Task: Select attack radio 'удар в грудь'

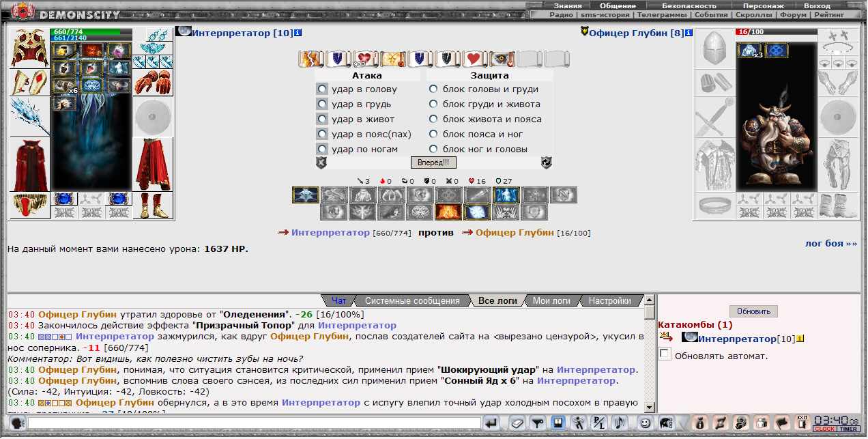Action: pos(322,104)
